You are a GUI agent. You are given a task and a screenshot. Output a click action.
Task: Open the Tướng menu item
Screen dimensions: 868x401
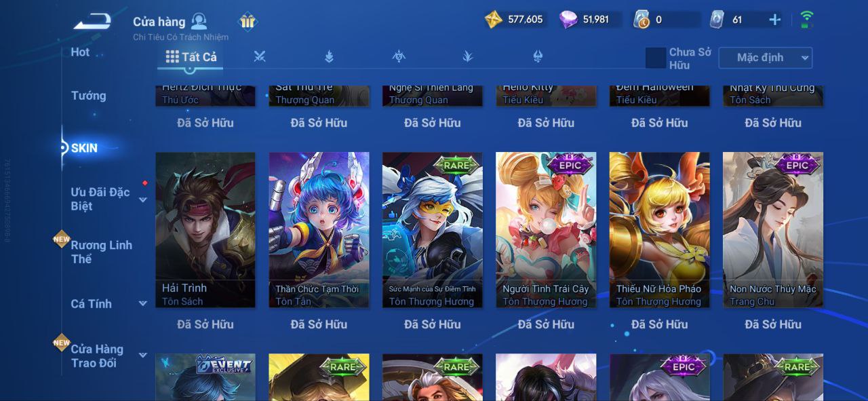point(89,96)
